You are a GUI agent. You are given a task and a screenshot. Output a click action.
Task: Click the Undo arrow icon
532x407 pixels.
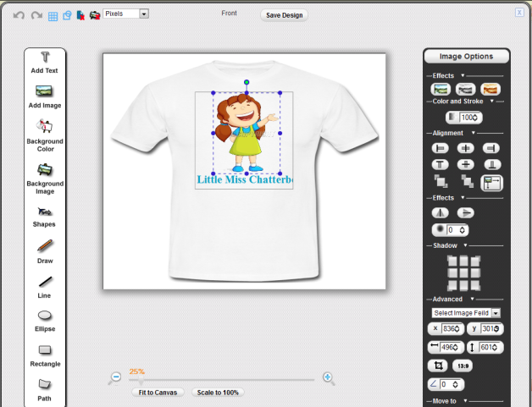coord(19,15)
